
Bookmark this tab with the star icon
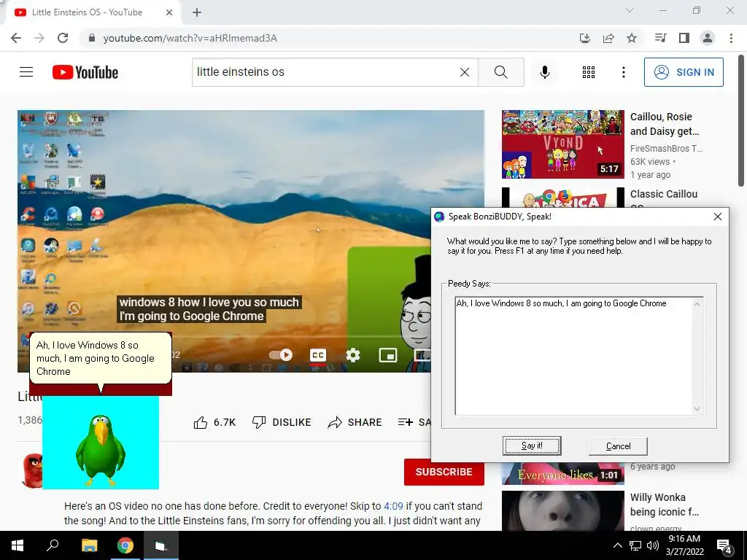pos(632,38)
